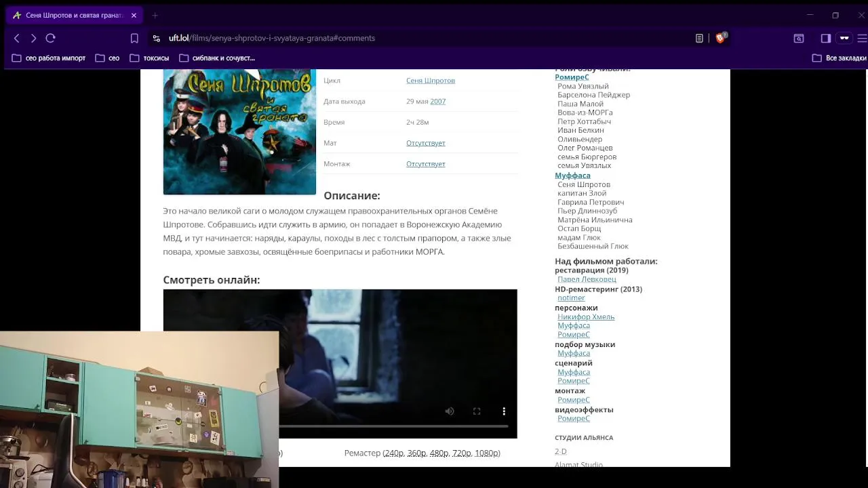
Task: Click Отсутствует link in the Мат row
Action: [426, 143]
